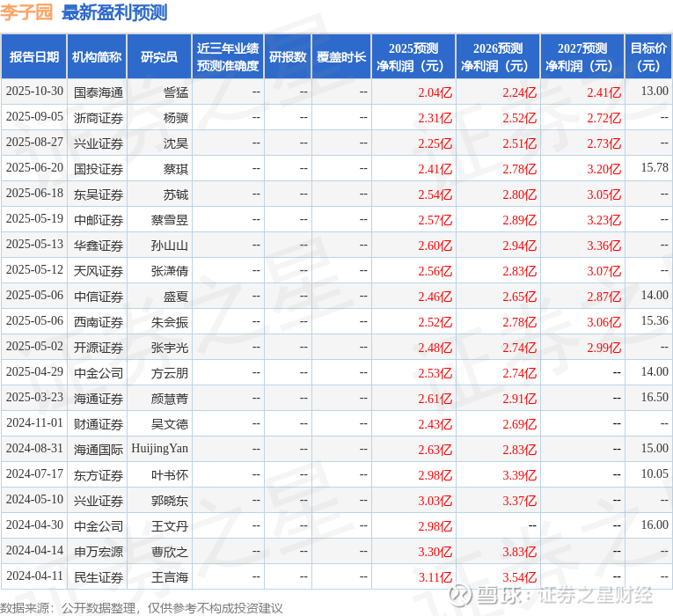Viewport: 673px width, 616px height.
Task: Click target price 16.00
Action: click(x=655, y=525)
